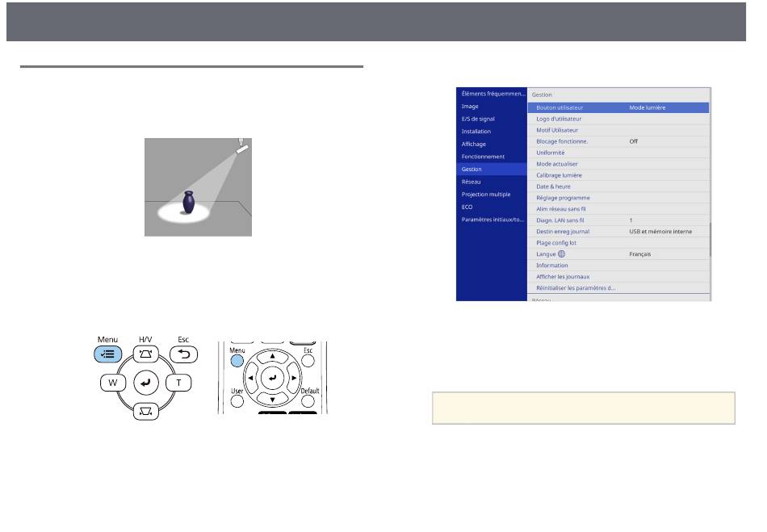The height and width of the screenshot is (532, 767).
Task: Click the T zoom button on control panel
Action: click(178, 383)
